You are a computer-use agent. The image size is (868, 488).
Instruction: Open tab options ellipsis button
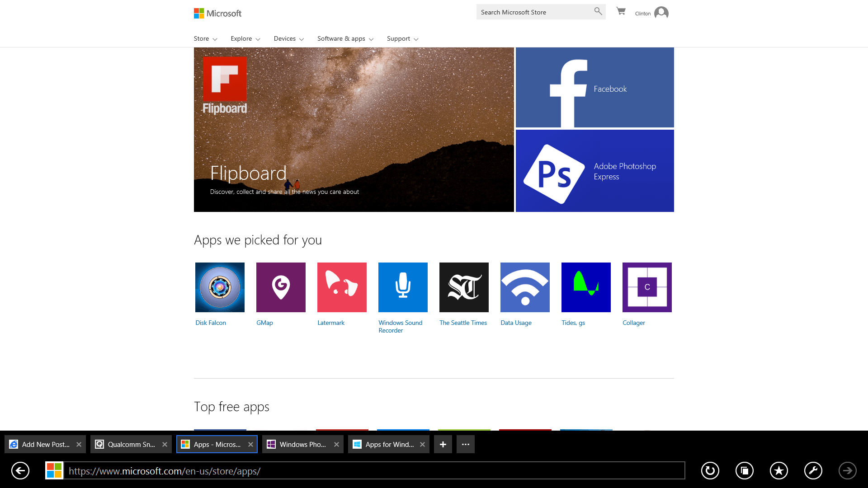[466, 444]
